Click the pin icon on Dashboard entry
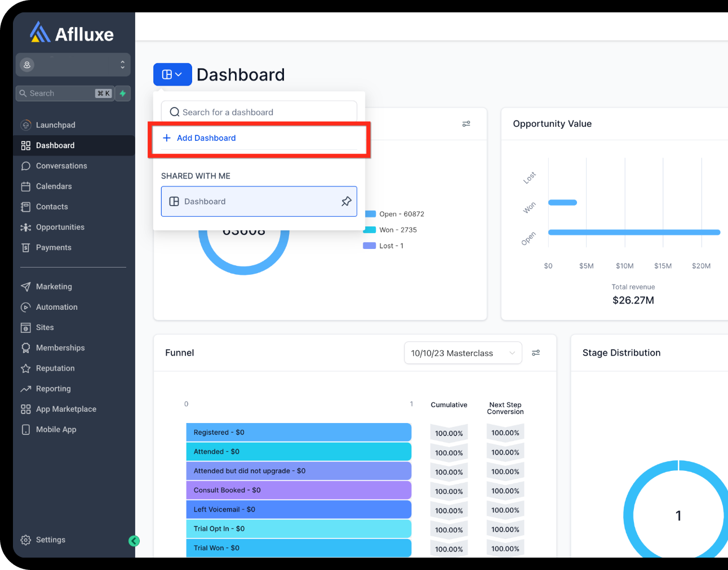Image resolution: width=728 pixels, height=570 pixels. (346, 202)
